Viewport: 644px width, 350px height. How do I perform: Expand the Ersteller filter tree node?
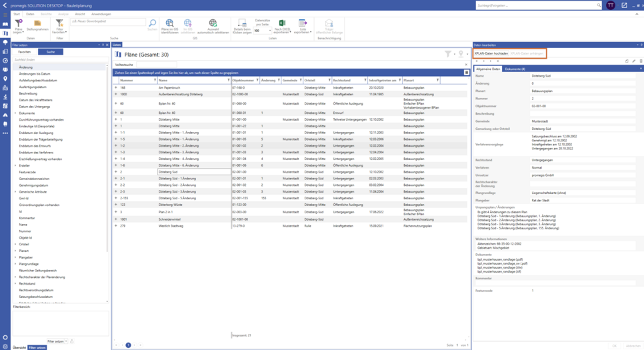pyautogui.click(x=15, y=165)
